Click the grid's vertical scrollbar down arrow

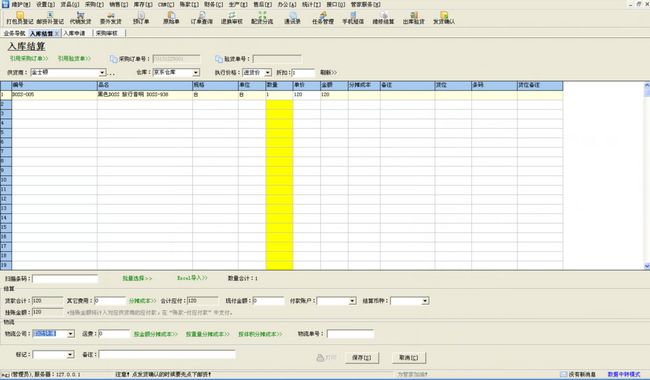647,266
